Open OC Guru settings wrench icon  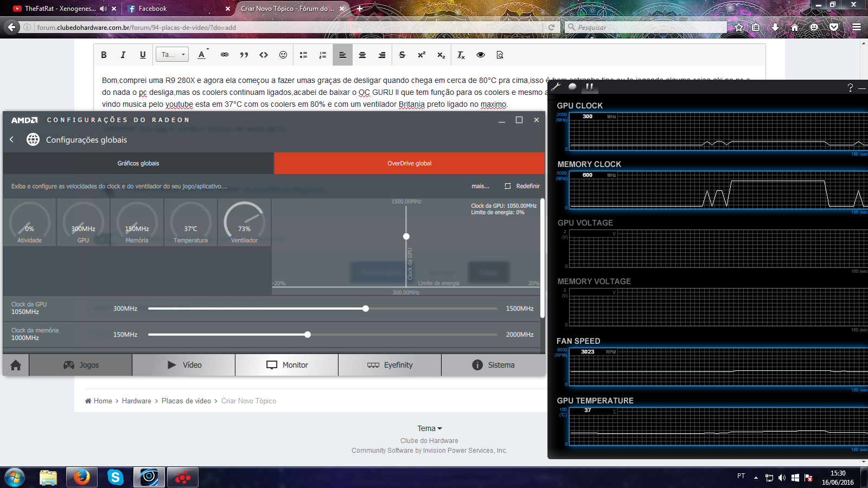click(556, 86)
